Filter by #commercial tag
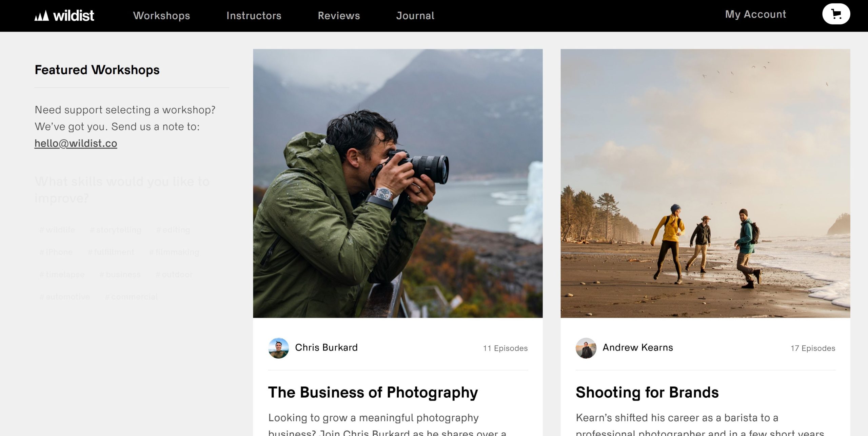Image resolution: width=868 pixels, height=436 pixels. tap(131, 297)
